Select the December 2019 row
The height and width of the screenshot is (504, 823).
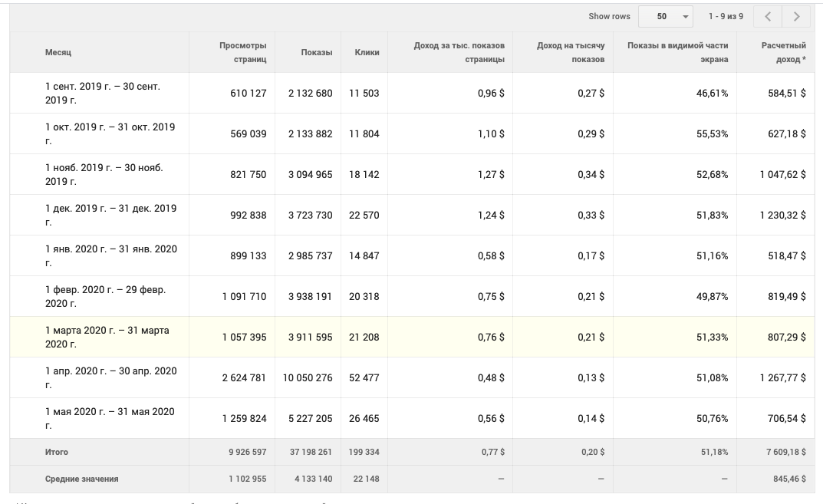click(x=110, y=216)
